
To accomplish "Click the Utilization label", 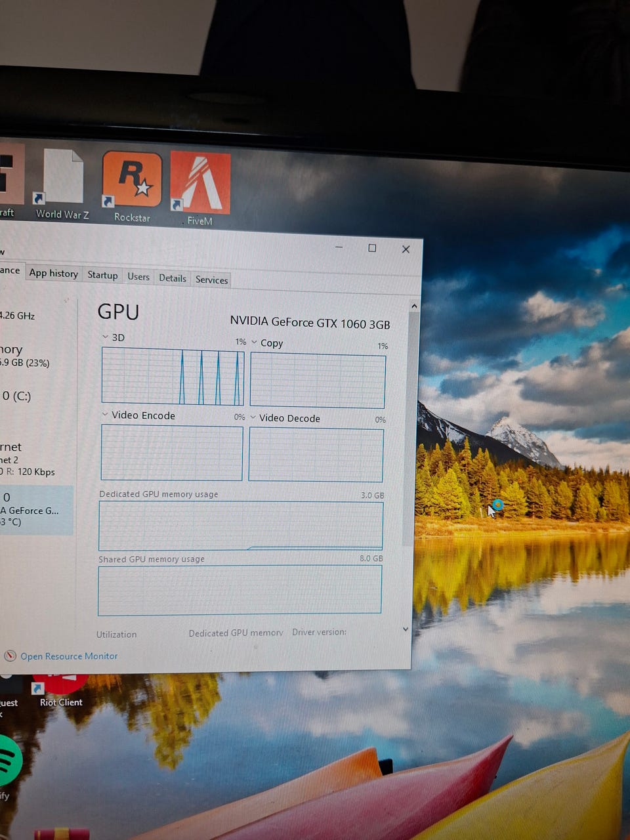I will tap(117, 635).
